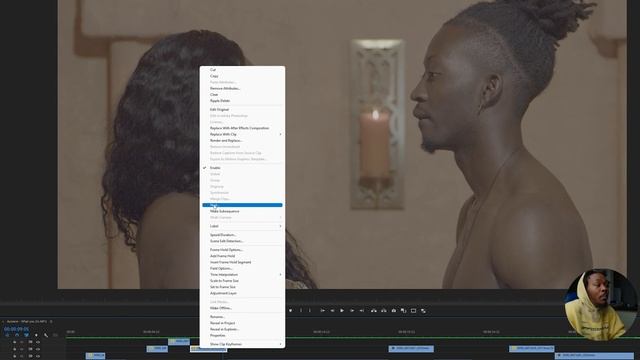Click the square icon after Comparison View
Viewport: 640px width, 360px height.
413,311
